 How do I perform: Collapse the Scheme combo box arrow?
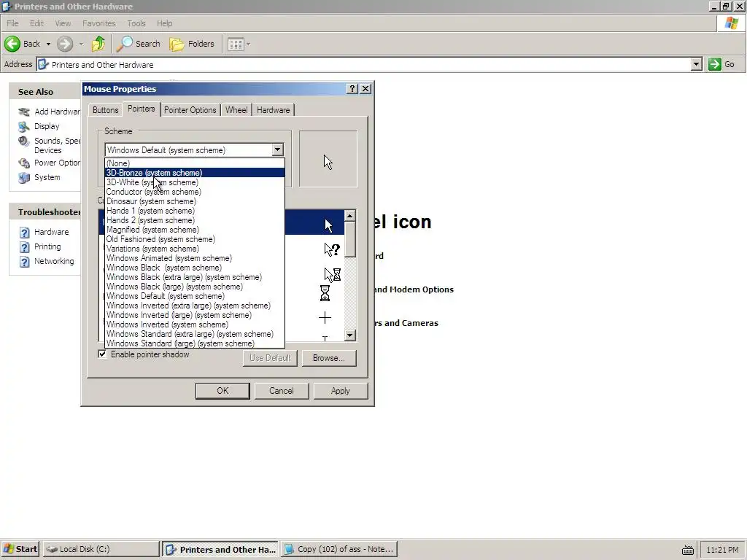pyautogui.click(x=278, y=149)
